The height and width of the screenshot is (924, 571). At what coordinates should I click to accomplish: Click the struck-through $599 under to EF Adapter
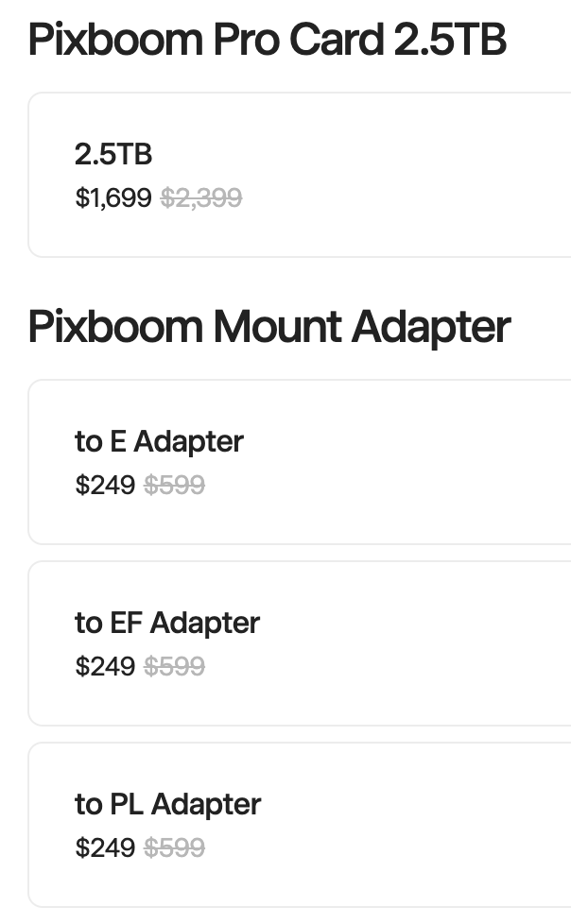(174, 666)
